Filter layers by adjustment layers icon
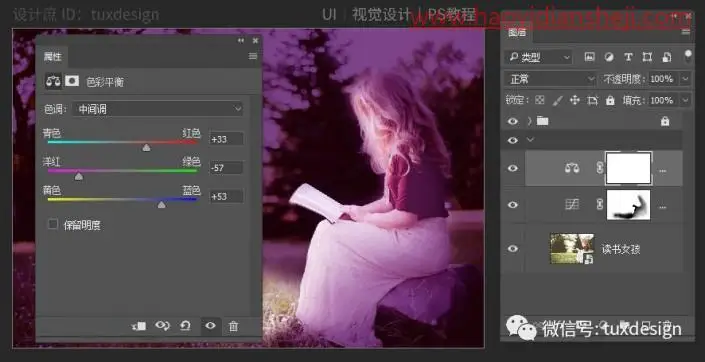Screen dimensions: 705x362 click(x=609, y=57)
